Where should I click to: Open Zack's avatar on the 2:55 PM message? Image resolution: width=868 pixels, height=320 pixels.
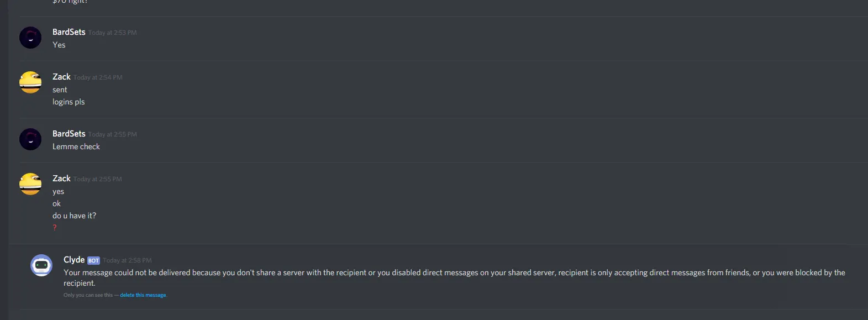coord(30,184)
